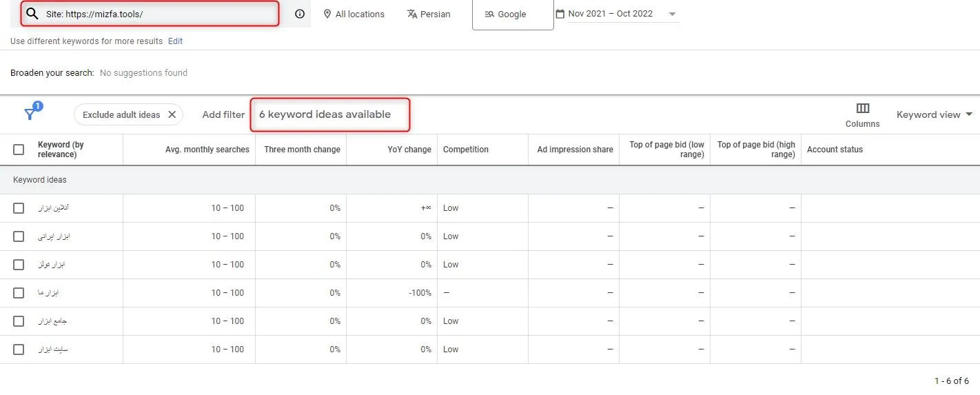Sort by Top of page bid (high range)
Viewport: 980px width, 395px height.
(756, 150)
